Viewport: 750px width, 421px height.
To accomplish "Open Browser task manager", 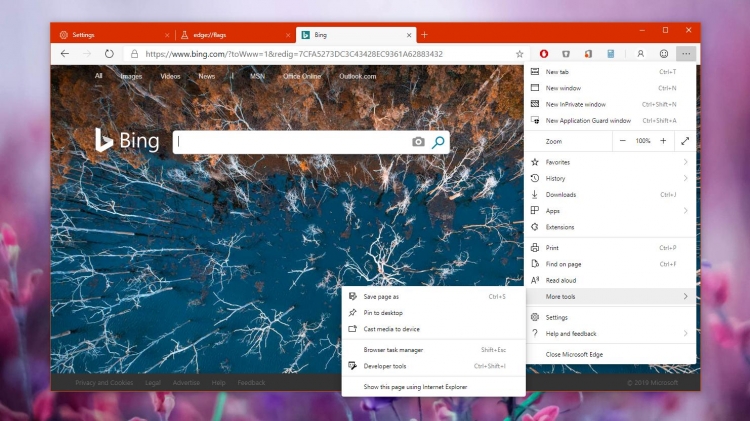I will [x=433, y=350].
